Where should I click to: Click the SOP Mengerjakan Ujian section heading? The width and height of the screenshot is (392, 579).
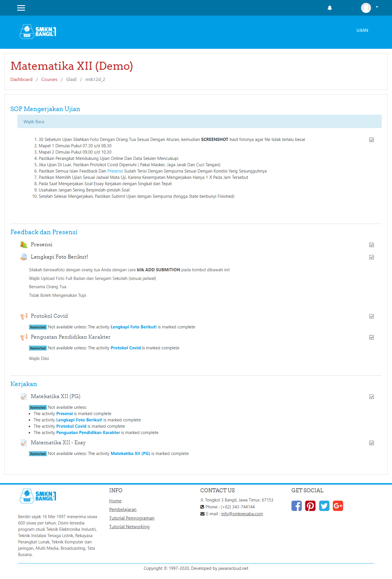coord(45,109)
